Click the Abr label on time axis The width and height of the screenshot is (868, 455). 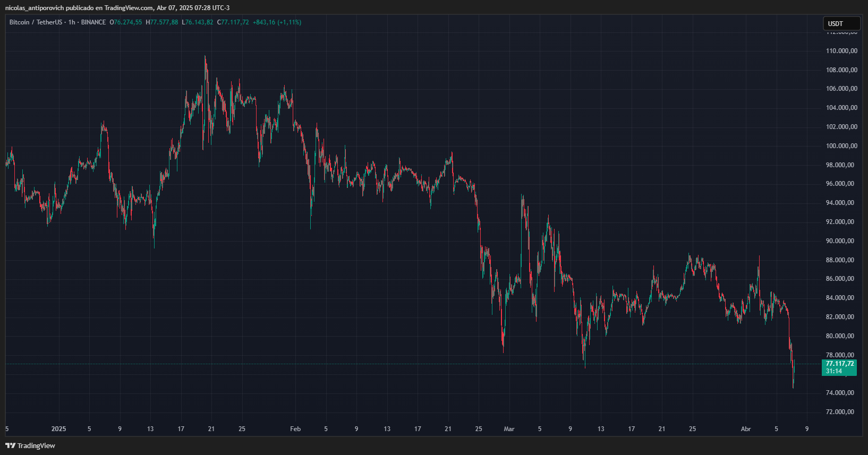(x=746, y=429)
